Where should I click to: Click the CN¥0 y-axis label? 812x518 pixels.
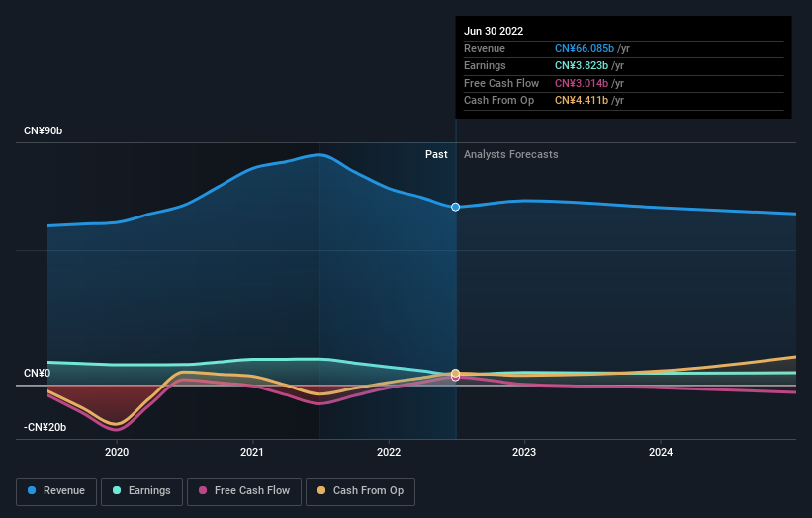tap(38, 373)
